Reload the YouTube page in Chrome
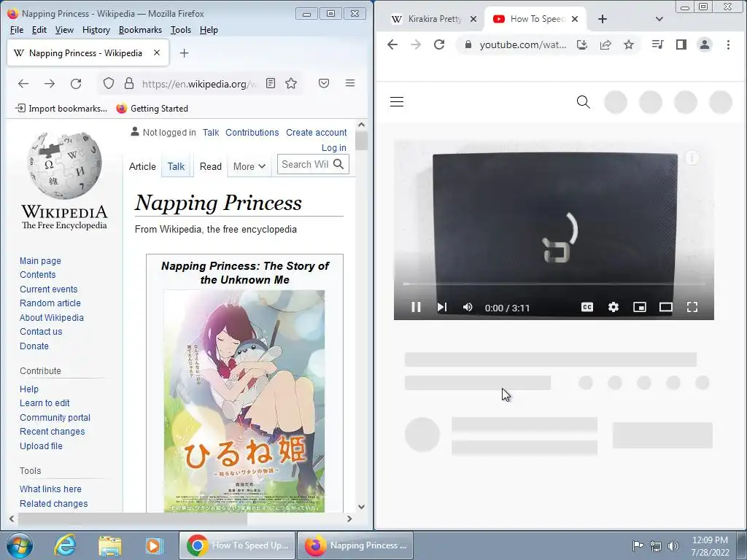The image size is (747, 560). click(x=438, y=44)
